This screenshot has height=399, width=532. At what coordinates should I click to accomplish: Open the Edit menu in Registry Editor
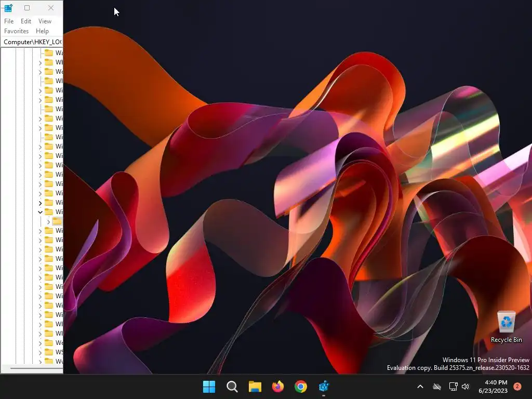[26, 21]
